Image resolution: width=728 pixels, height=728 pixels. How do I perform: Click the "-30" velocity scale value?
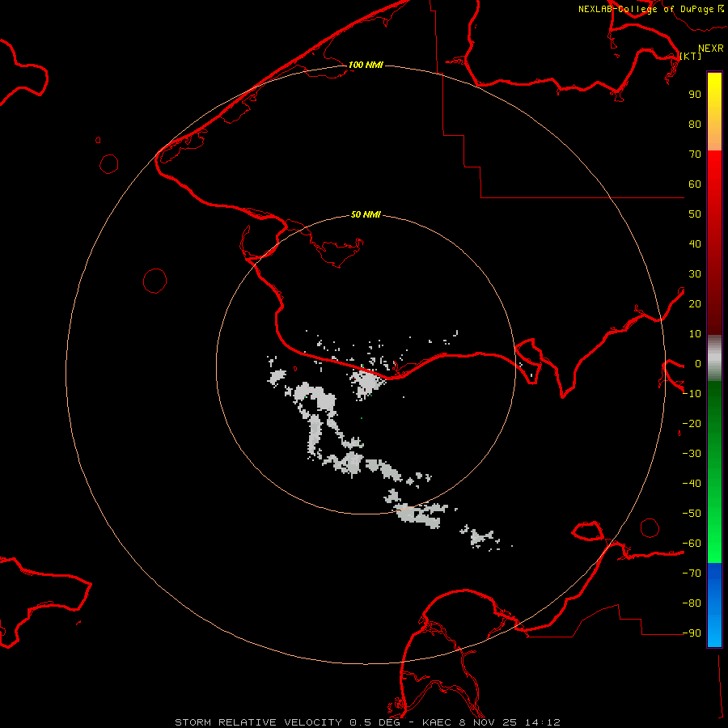click(692, 454)
